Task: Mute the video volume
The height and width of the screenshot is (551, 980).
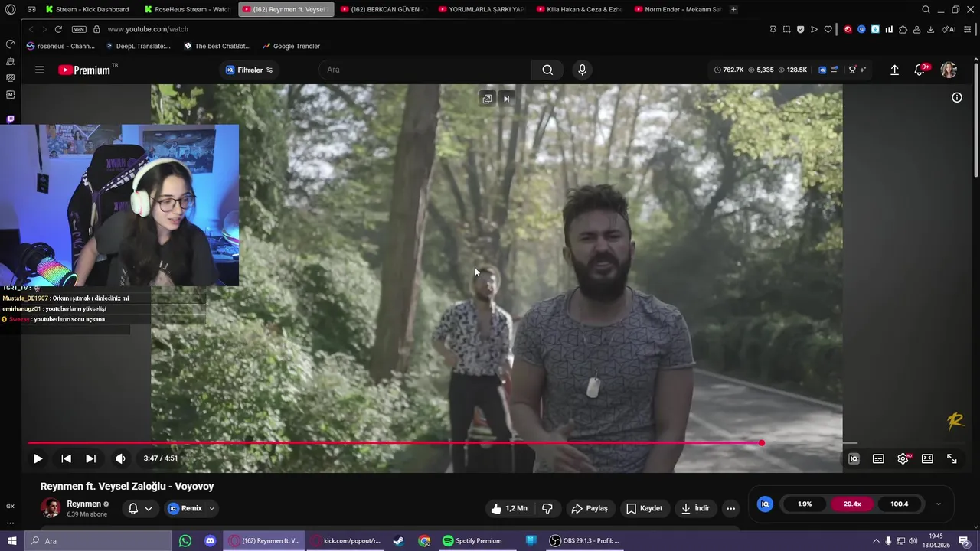Action: pos(120,458)
